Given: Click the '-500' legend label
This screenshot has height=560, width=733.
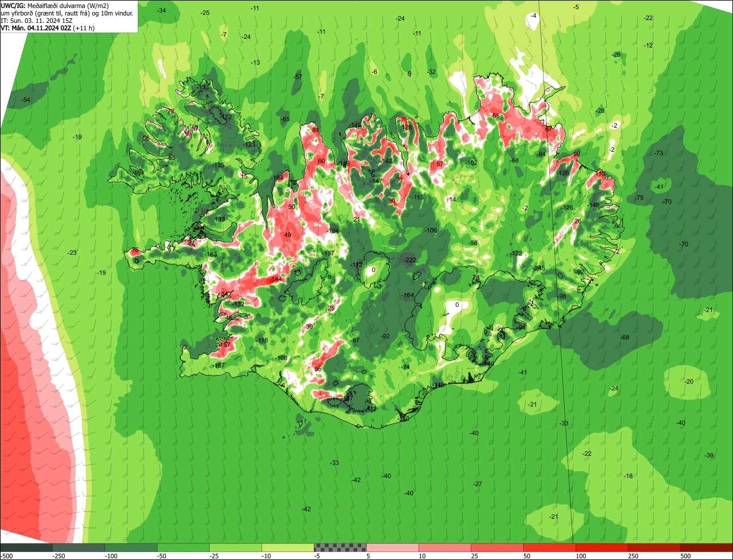Looking at the screenshot, I should tap(6, 556).
